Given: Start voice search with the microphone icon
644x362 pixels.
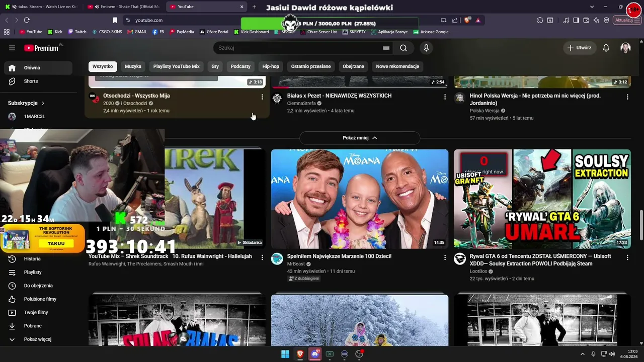Looking at the screenshot, I should click(426, 48).
